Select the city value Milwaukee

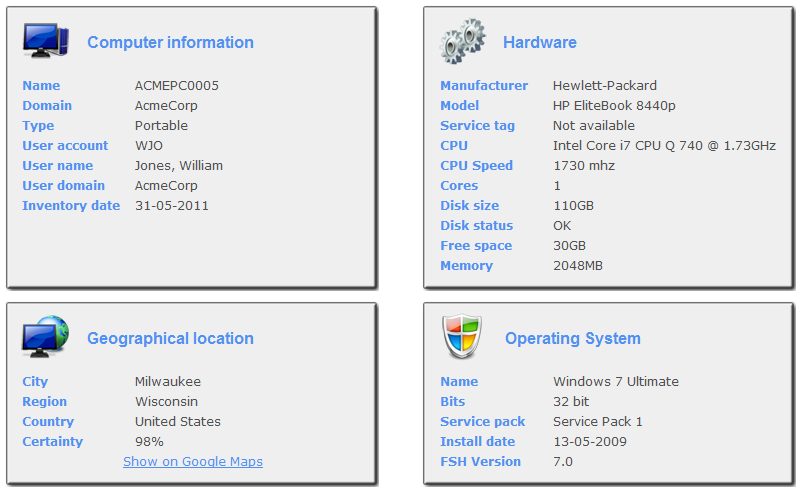click(x=168, y=382)
